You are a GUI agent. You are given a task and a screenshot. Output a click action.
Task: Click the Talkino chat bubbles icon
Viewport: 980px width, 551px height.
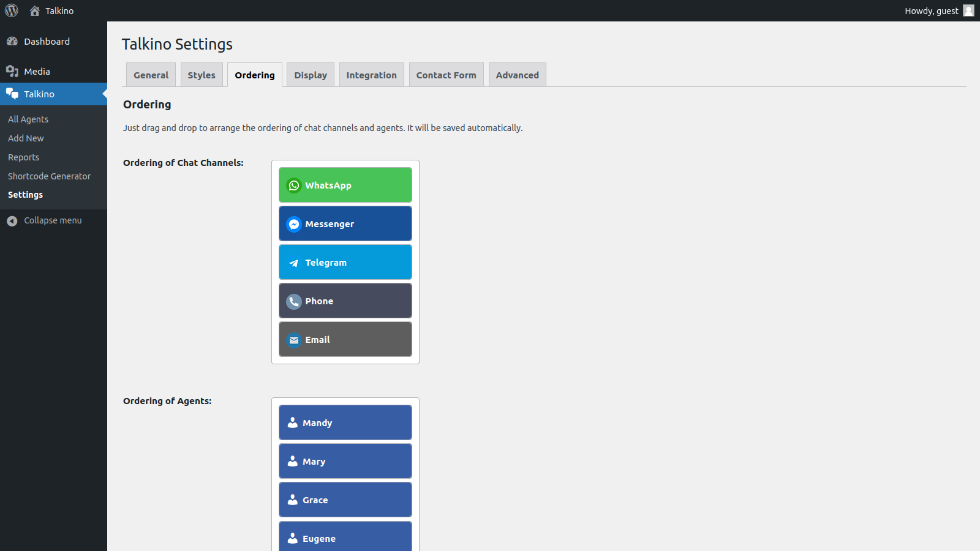[12, 94]
